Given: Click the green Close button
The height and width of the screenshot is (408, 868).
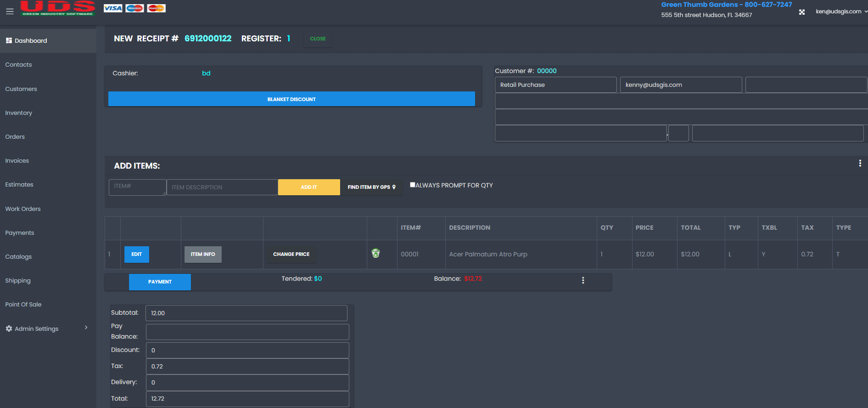Looking at the screenshot, I should pyautogui.click(x=318, y=39).
